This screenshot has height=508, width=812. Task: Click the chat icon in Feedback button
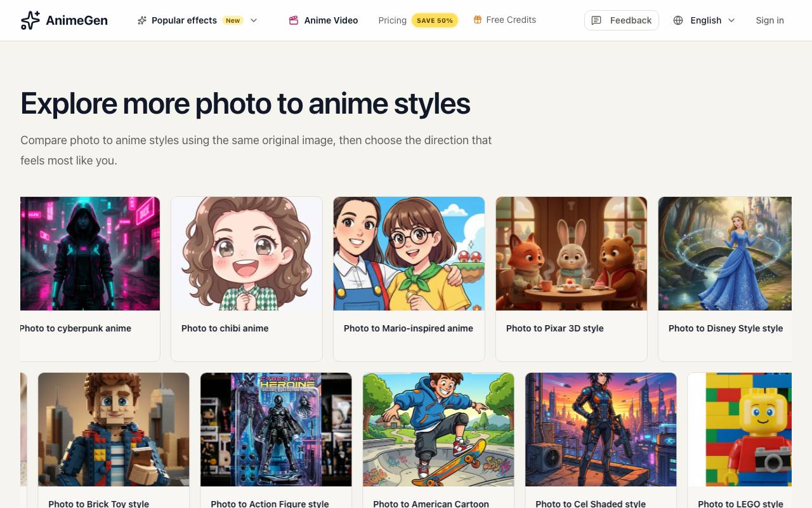coord(596,20)
